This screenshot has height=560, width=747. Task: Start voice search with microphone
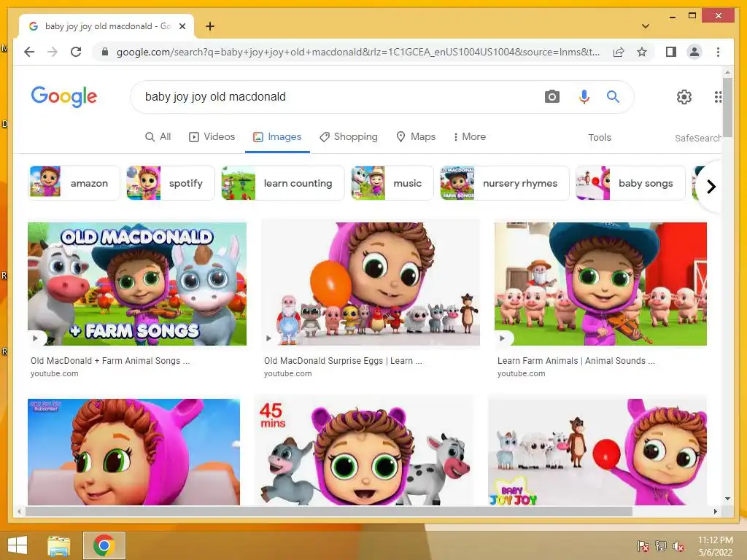coord(584,97)
